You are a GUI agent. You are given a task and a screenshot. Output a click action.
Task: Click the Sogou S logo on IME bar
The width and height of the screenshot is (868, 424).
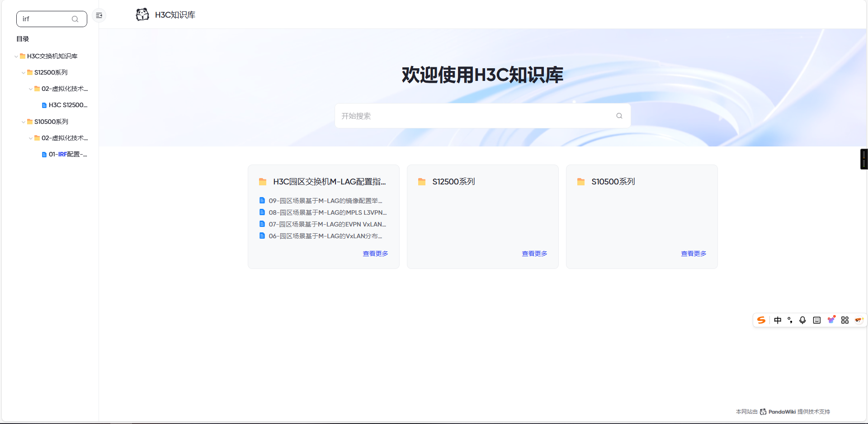click(x=761, y=320)
